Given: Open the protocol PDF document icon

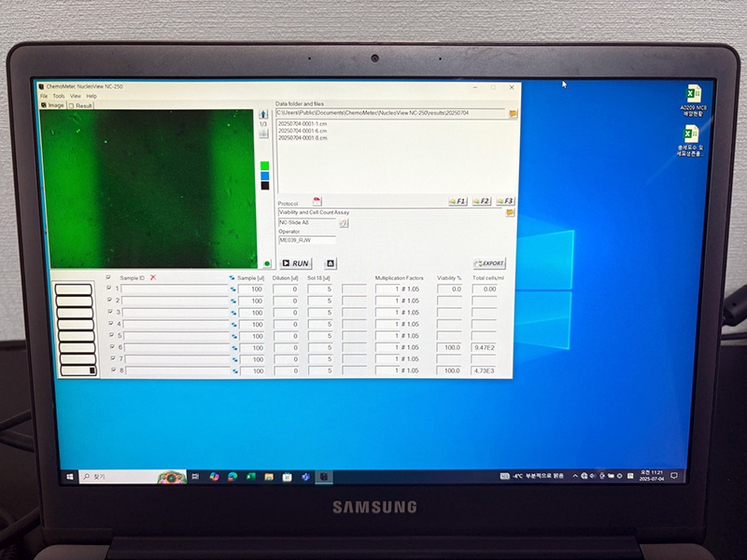Looking at the screenshot, I should 317,202.
